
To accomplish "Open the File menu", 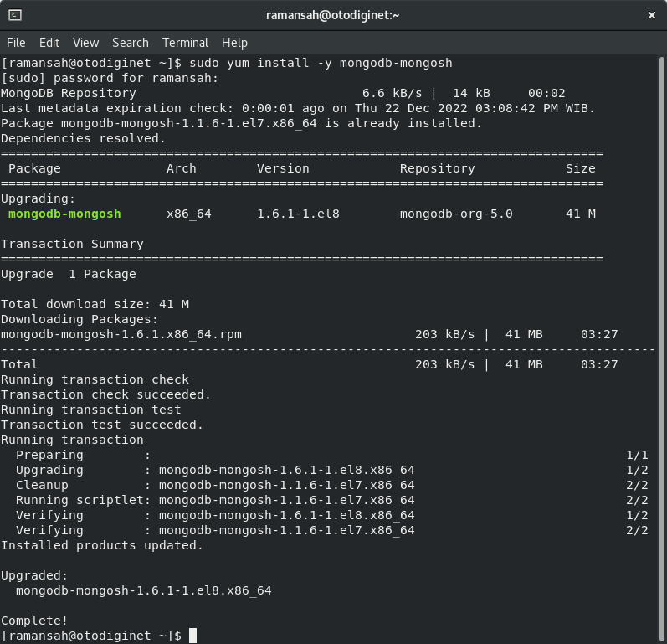I will coord(16,43).
